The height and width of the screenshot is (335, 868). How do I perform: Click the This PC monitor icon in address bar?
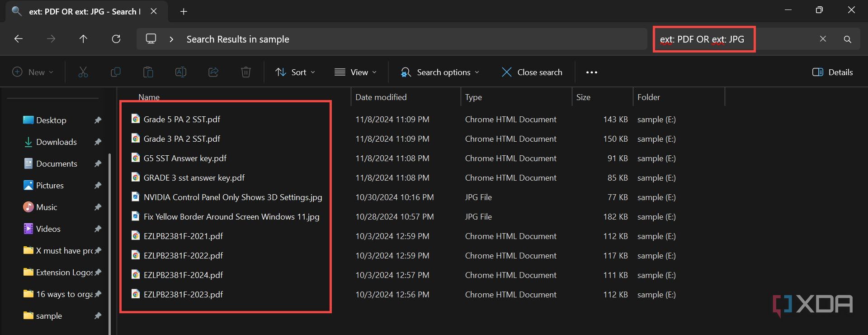[x=151, y=39]
